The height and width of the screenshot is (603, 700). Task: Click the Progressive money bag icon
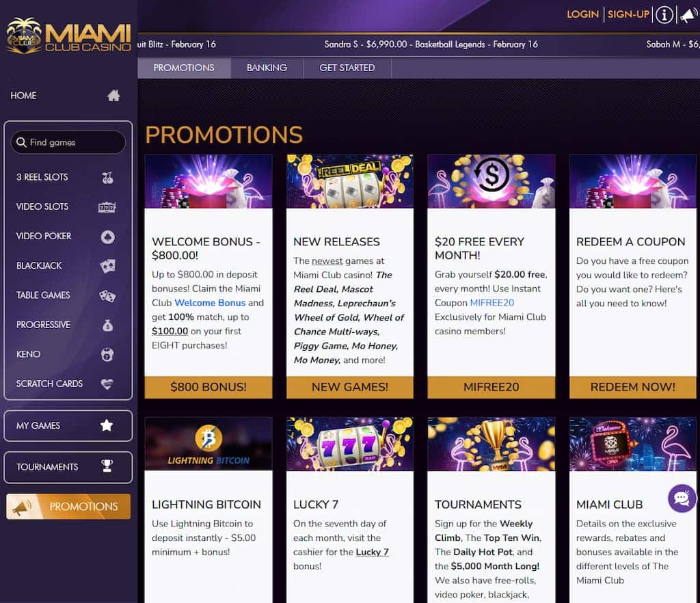tap(107, 325)
